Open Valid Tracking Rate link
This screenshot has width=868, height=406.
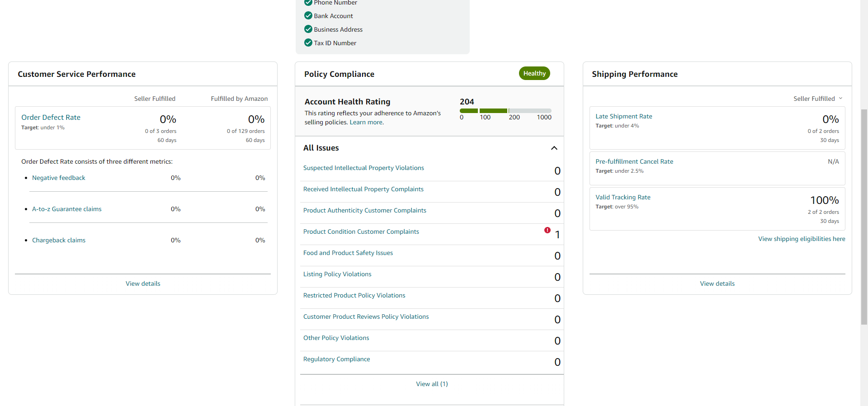(623, 197)
